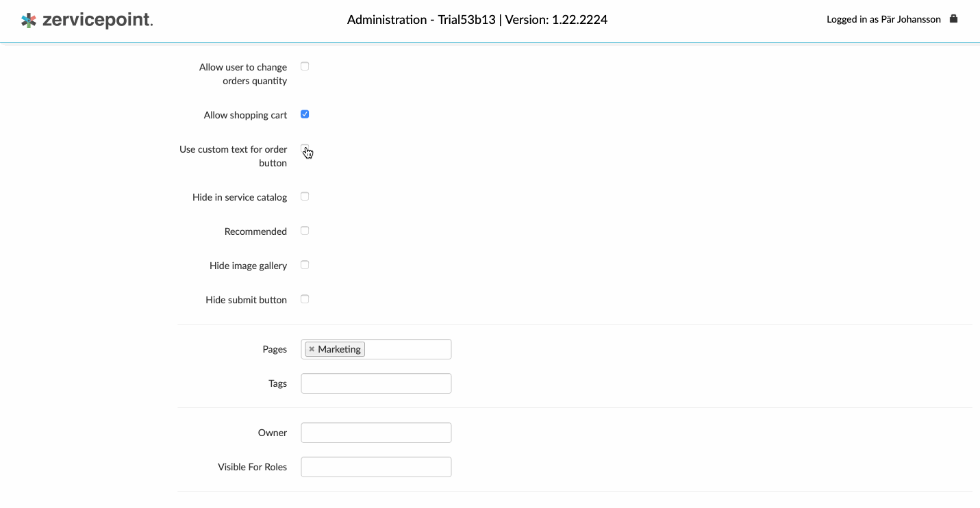Click the Allow shopping cart label
Image resolution: width=980 pixels, height=508 pixels.
(245, 115)
